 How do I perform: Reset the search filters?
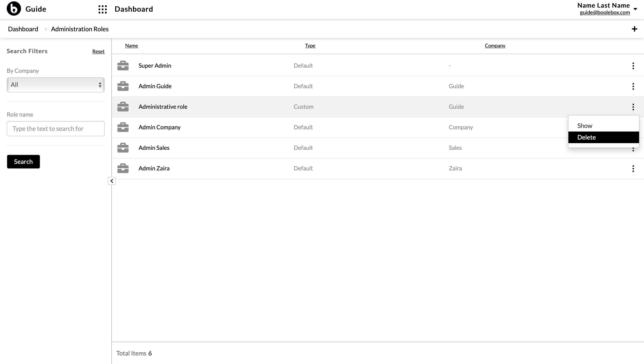98,51
